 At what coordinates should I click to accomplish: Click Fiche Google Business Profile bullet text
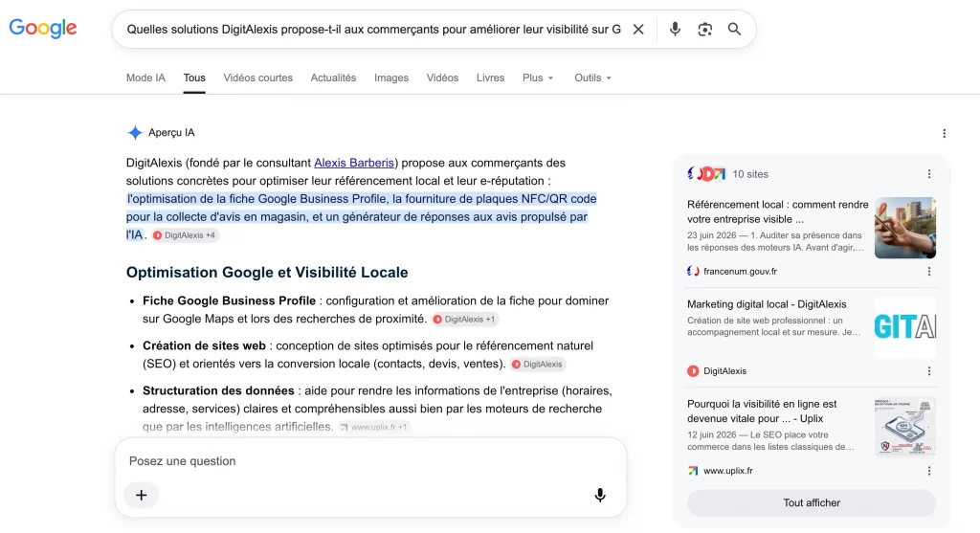375,310
